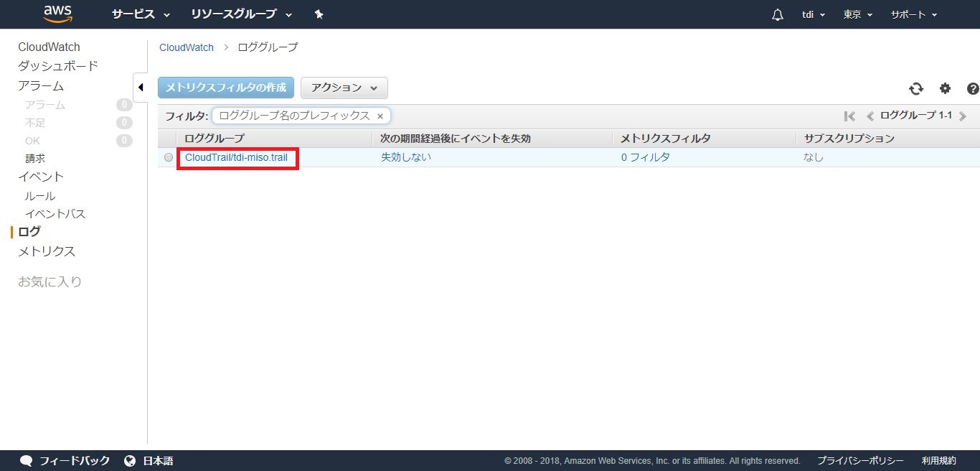Focus the log group prefix filter field

click(x=294, y=116)
